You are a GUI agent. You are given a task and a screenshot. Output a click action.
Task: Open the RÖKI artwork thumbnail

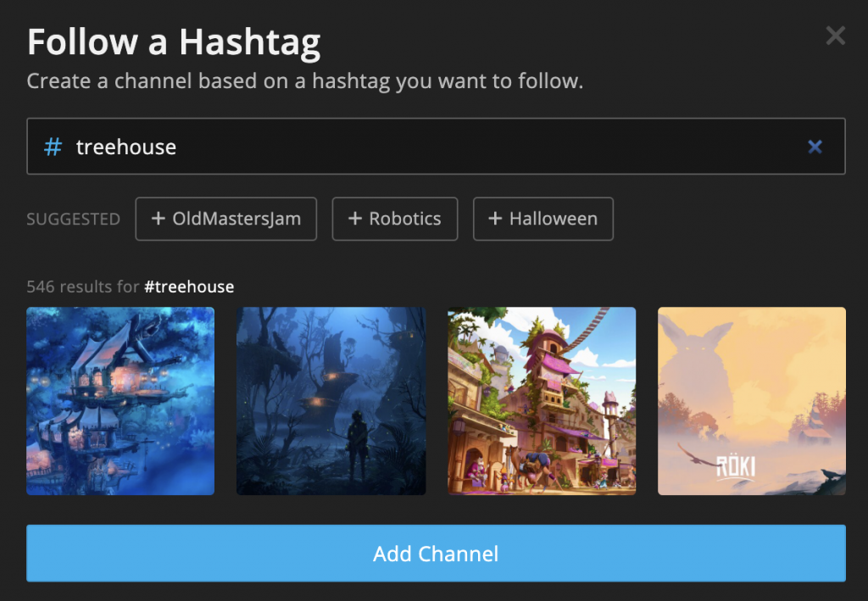click(752, 401)
